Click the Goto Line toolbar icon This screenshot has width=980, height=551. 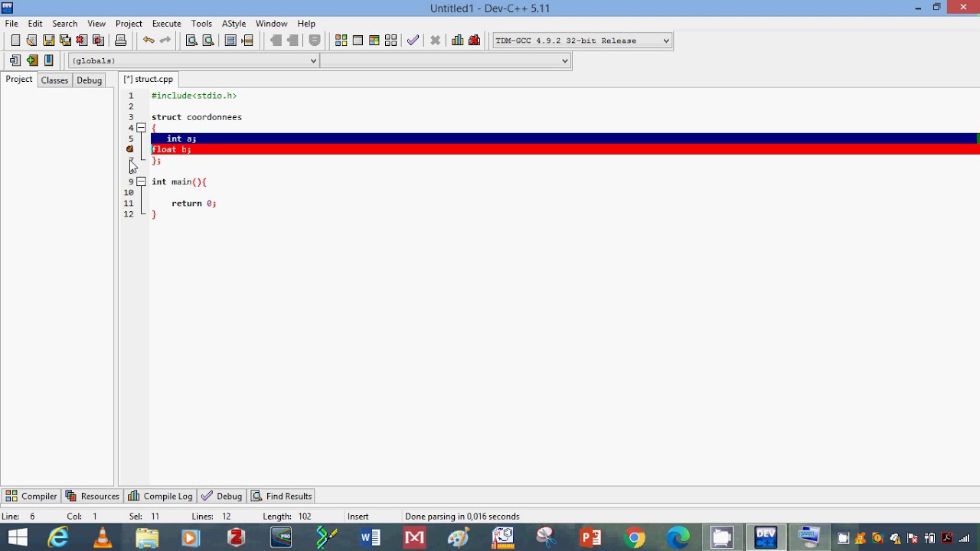click(x=247, y=41)
